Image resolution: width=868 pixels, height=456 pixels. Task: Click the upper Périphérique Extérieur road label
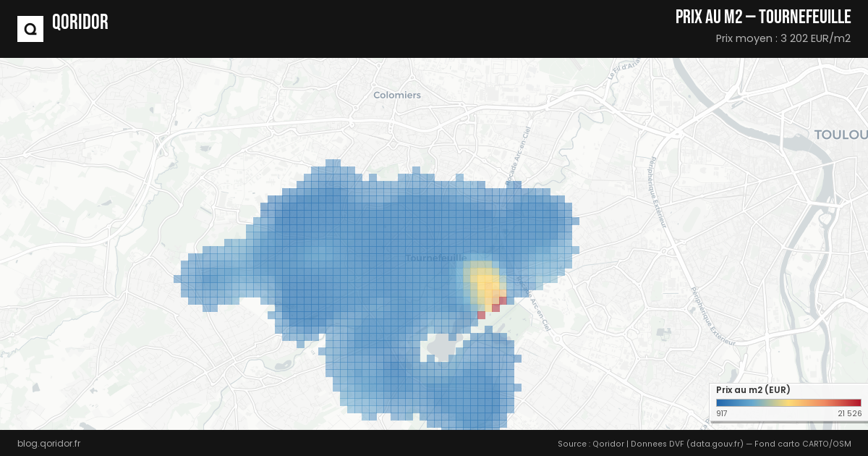(x=658, y=192)
